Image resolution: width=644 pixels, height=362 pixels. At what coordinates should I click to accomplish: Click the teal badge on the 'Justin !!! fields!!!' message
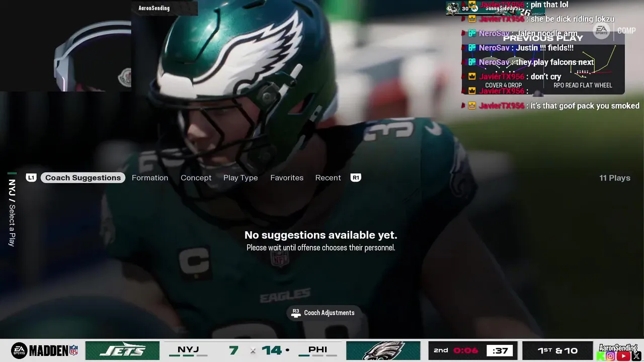click(472, 48)
